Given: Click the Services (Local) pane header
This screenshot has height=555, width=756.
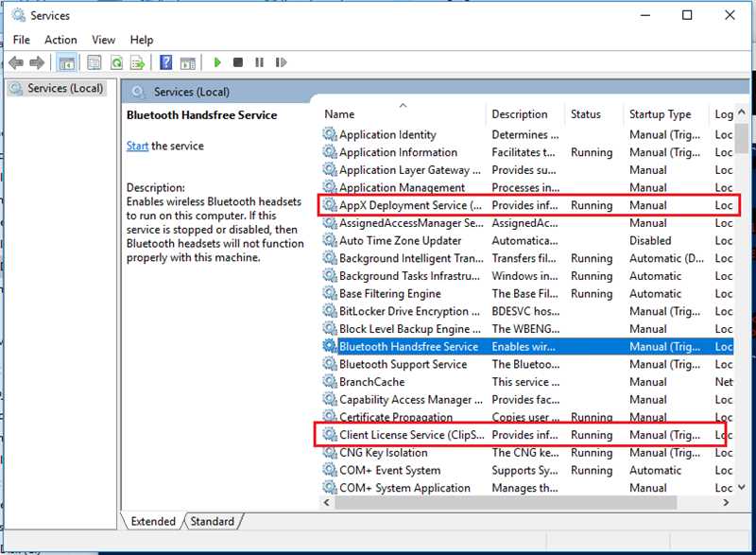Looking at the screenshot, I should 192,92.
